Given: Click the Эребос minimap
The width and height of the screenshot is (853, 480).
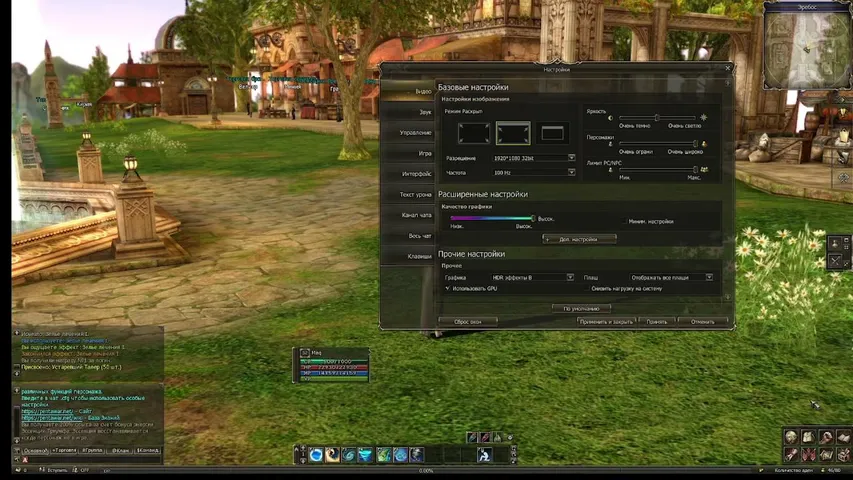Looking at the screenshot, I should (807, 50).
